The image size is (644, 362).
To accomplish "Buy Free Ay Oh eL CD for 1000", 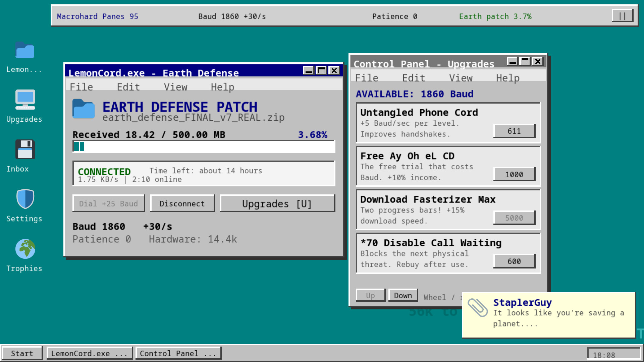I will coord(514,174).
